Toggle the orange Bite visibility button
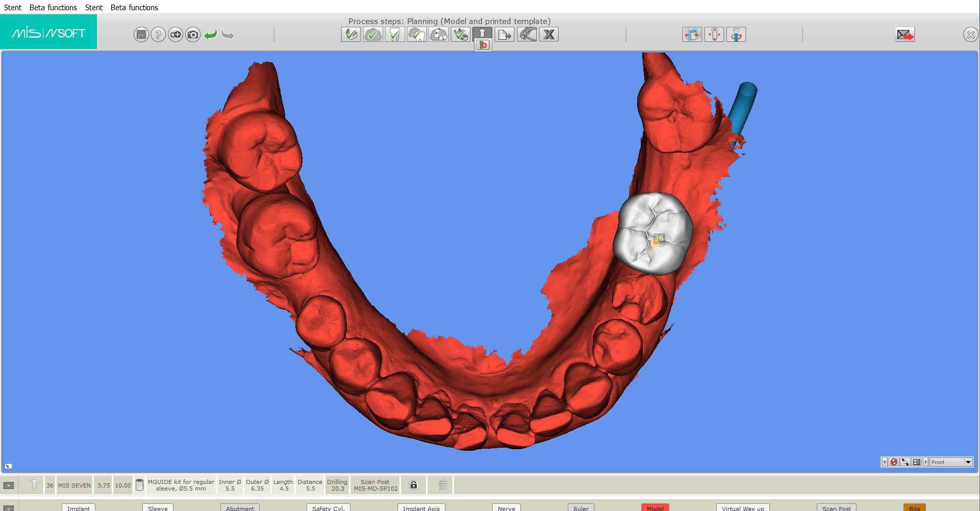 pos(914,508)
